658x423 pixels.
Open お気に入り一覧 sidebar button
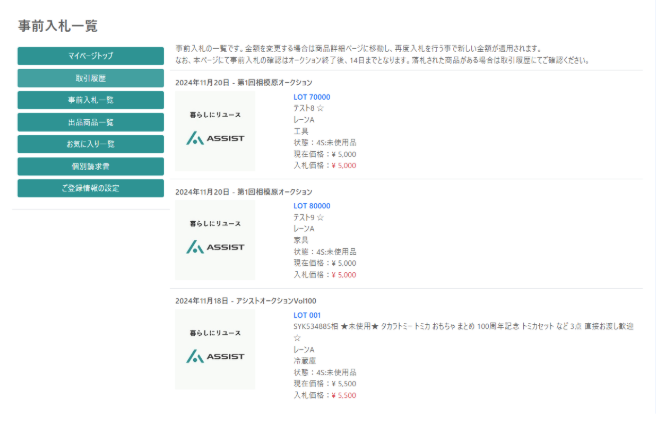[x=91, y=144]
